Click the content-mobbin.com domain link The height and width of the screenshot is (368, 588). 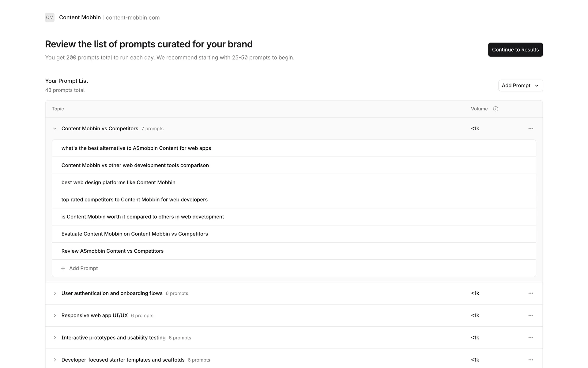tap(133, 17)
